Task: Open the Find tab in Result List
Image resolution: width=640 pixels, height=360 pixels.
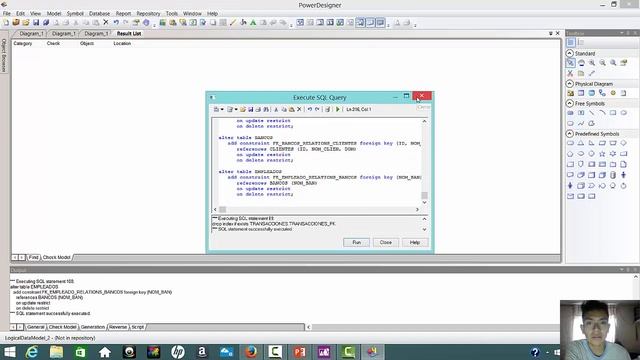Action: pyautogui.click(x=33, y=257)
